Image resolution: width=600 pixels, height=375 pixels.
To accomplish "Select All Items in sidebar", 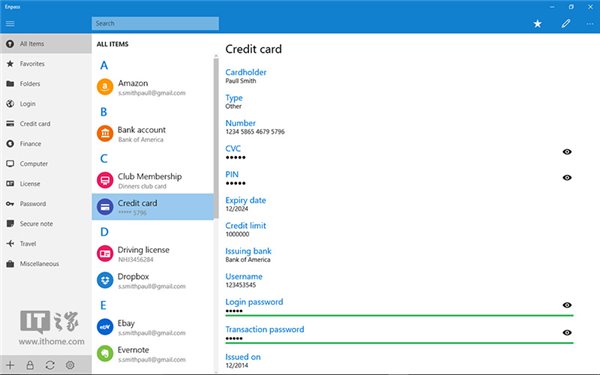I will (46, 44).
